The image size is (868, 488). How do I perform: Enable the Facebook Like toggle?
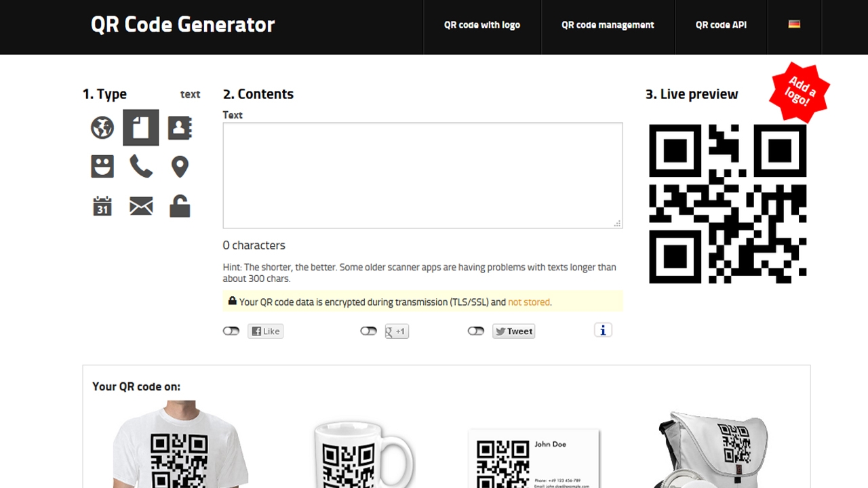[x=231, y=331]
